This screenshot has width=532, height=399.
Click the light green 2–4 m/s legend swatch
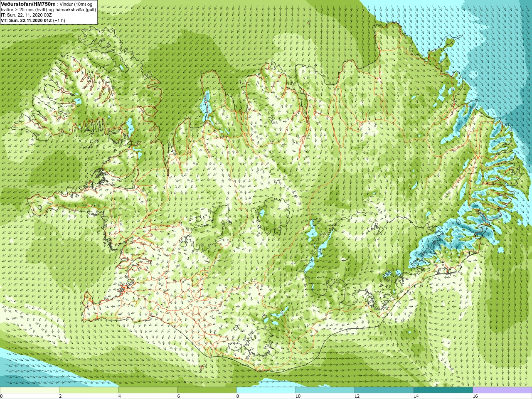89,390
